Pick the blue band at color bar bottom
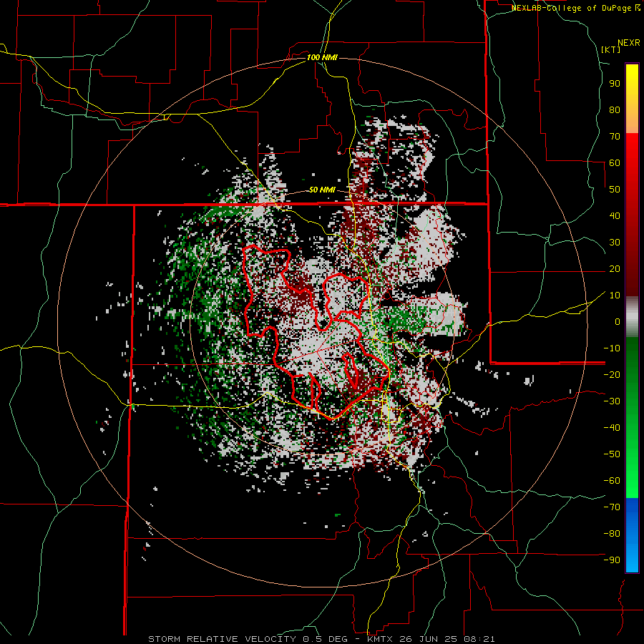Viewport: 644px width, 644px height. pyautogui.click(x=632, y=535)
